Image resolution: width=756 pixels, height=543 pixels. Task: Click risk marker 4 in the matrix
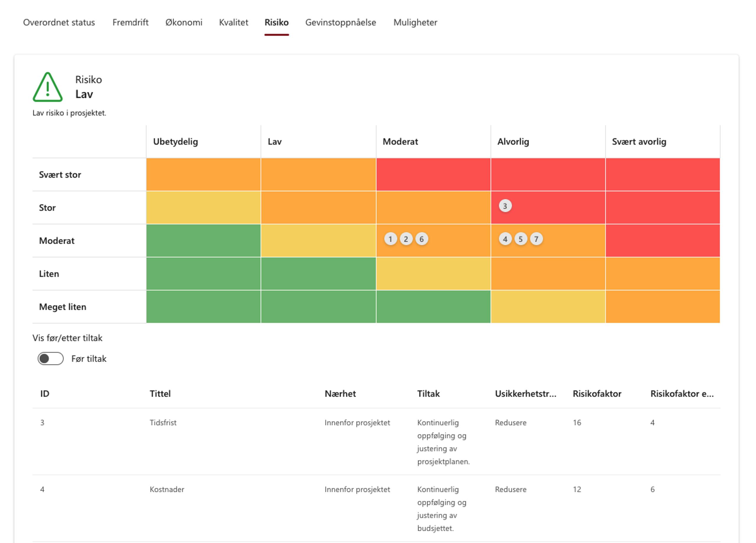505,239
